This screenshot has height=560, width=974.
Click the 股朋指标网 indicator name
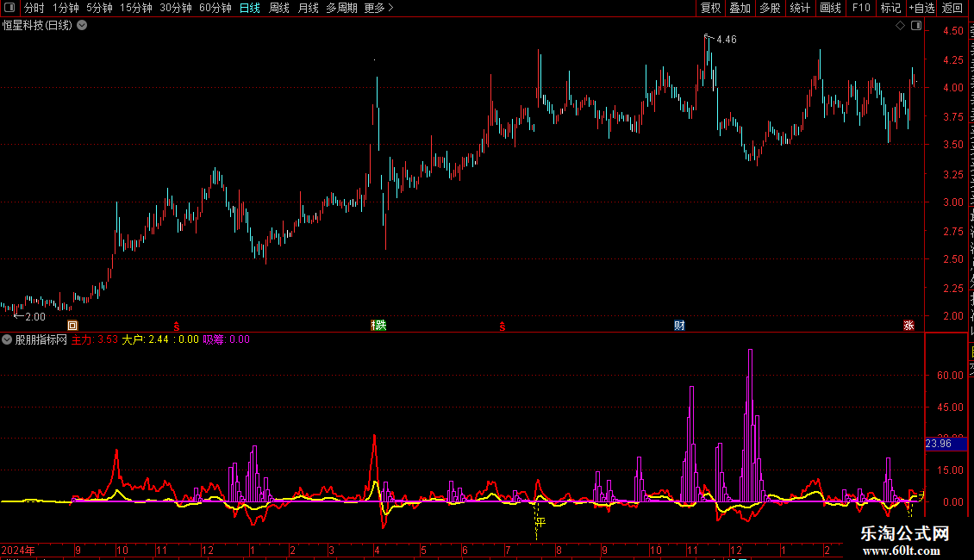click(x=41, y=339)
